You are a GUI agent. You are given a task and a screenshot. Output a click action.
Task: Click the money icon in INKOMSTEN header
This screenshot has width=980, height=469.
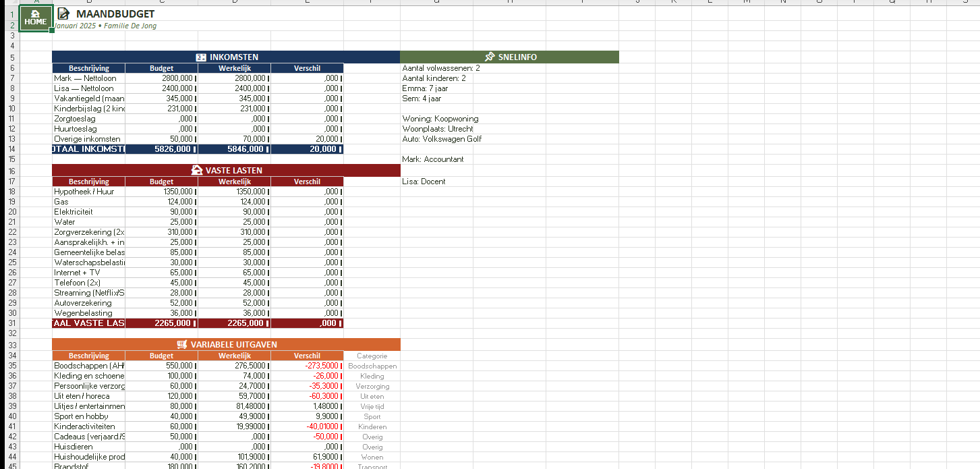pos(201,57)
